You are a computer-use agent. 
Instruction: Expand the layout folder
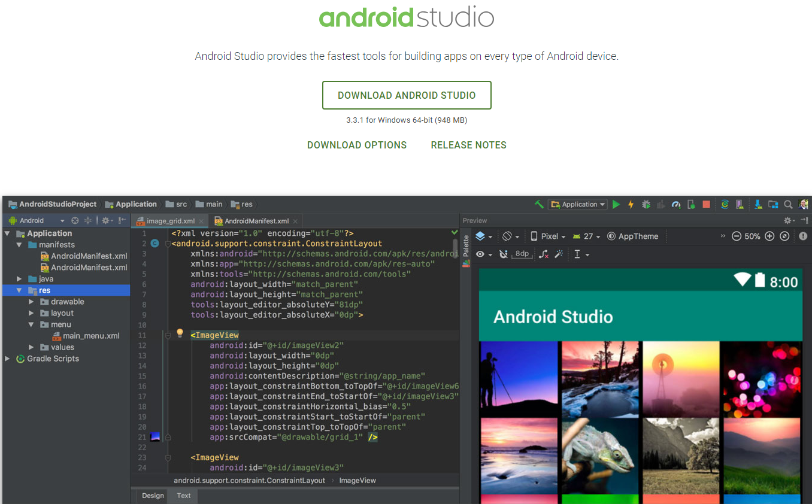point(31,313)
